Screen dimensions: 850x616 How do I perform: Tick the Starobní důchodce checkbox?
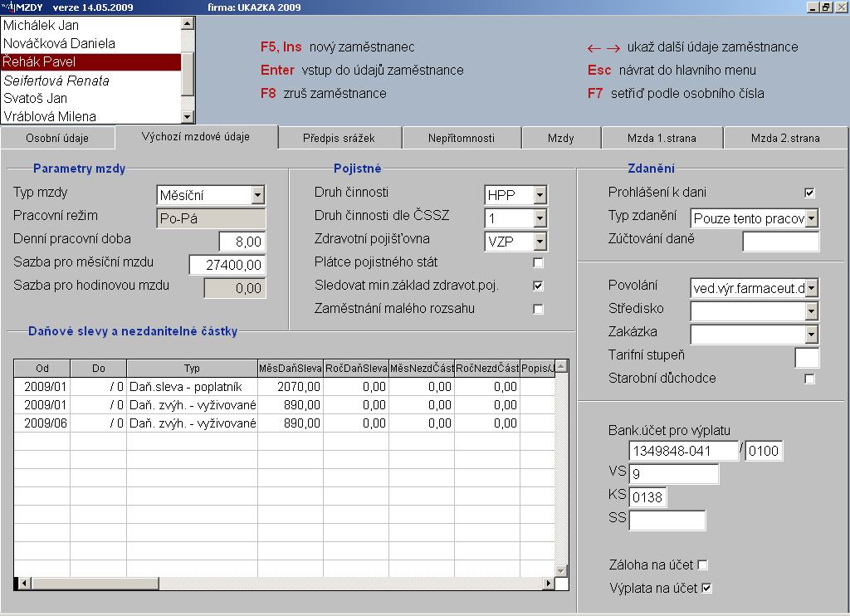click(810, 379)
